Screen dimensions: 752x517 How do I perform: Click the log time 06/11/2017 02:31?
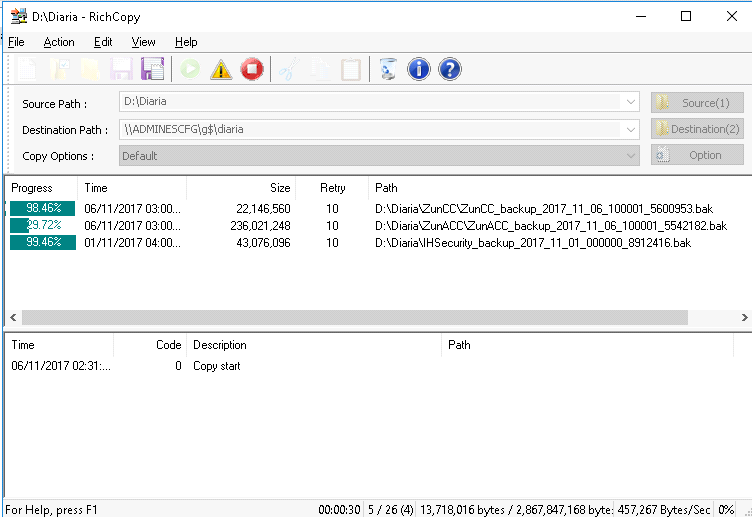pyautogui.click(x=61, y=366)
